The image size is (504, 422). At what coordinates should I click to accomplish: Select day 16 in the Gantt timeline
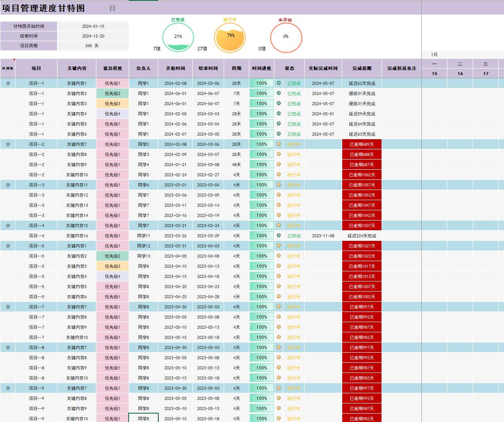point(460,73)
